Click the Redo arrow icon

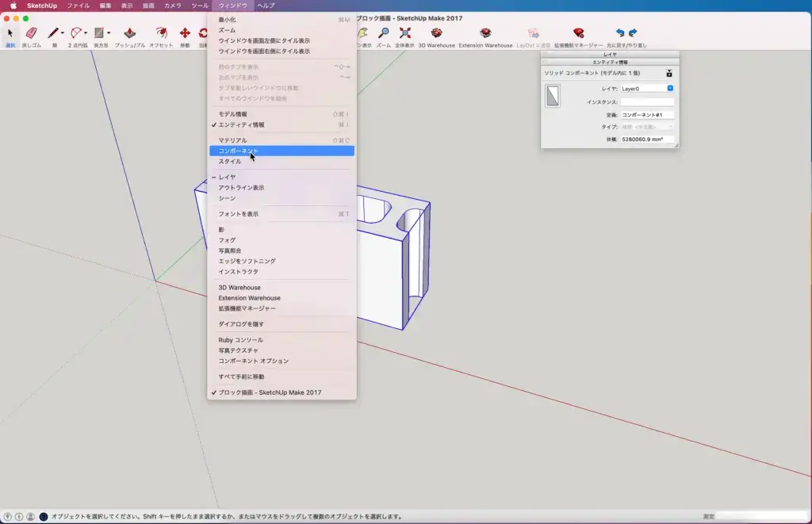tap(633, 33)
